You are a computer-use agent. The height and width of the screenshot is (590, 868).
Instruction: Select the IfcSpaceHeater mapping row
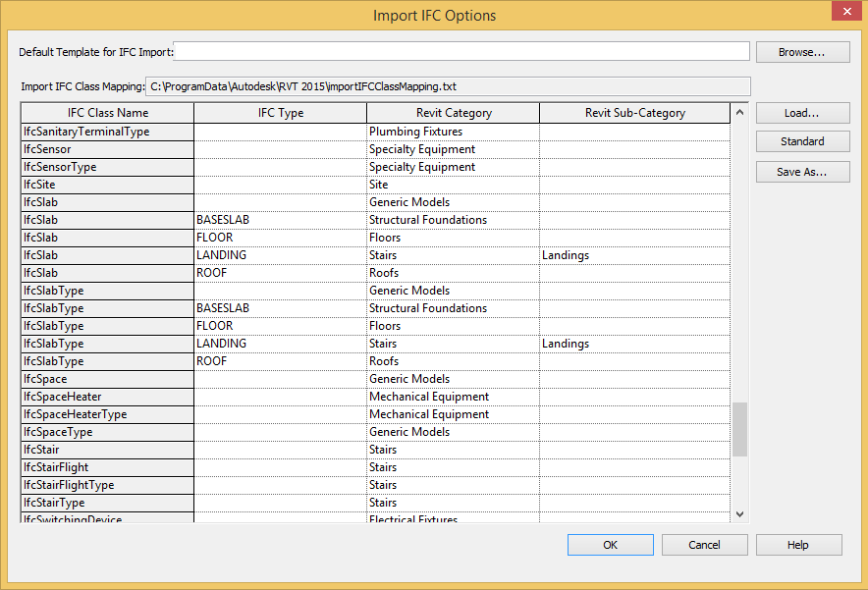[106, 396]
